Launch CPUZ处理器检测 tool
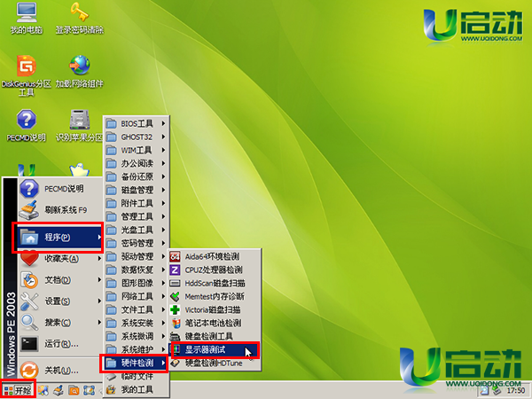The width and height of the screenshot is (532, 399). pos(215,270)
